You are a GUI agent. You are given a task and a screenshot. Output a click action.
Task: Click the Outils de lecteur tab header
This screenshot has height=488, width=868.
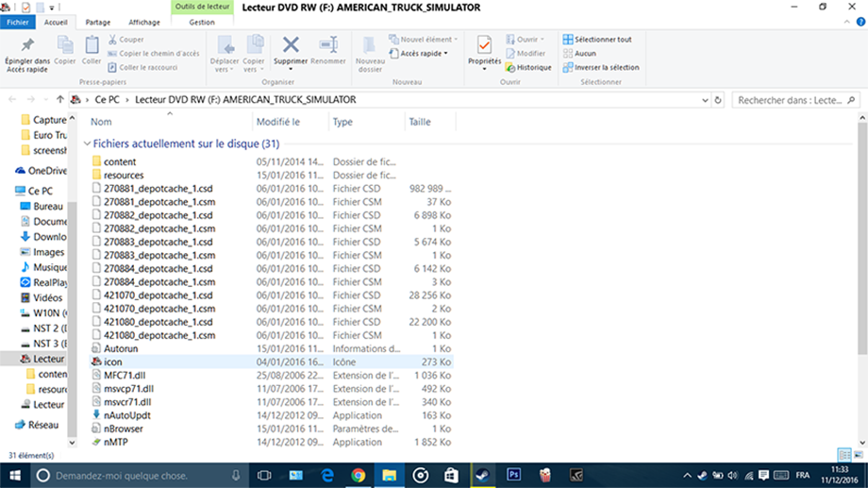pos(202,7)
